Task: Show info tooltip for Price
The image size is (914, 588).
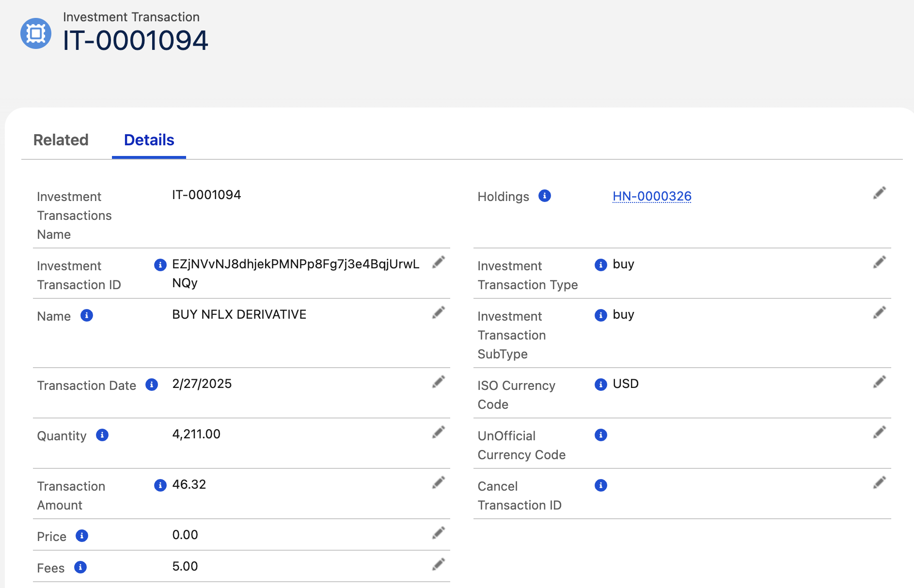Action: point(82,536)
